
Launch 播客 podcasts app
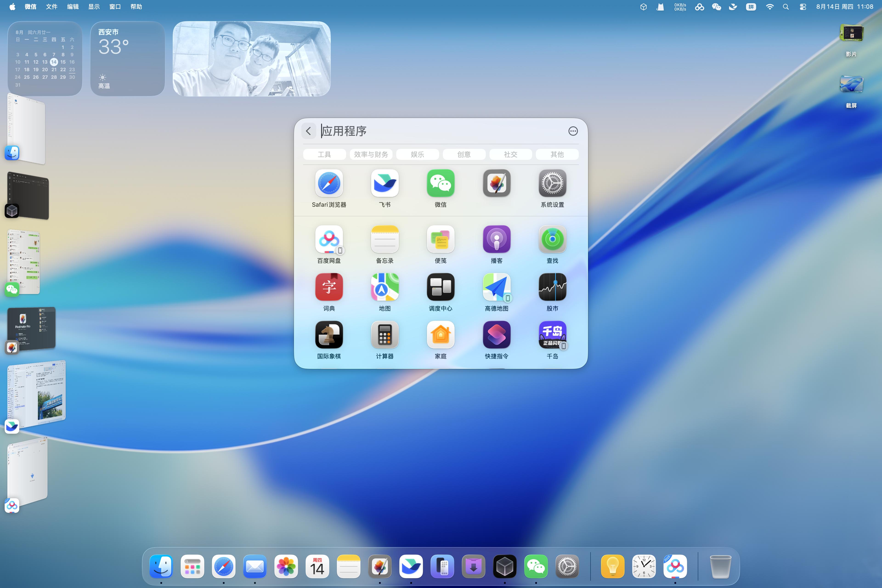pos(497,239)
